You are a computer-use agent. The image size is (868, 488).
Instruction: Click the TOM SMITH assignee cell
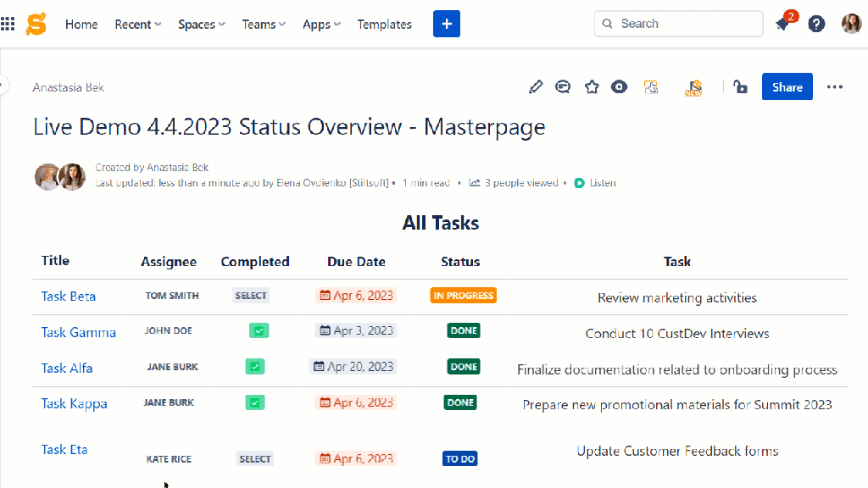coord(172,296)
